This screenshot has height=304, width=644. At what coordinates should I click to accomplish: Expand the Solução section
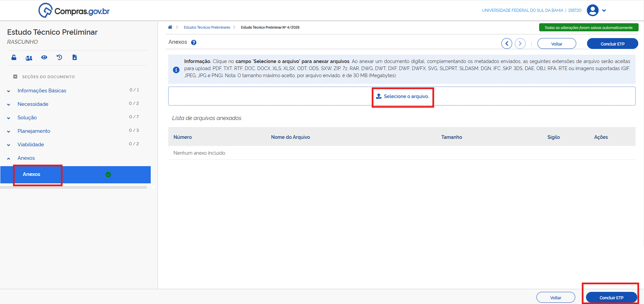[x=27, y=118]
